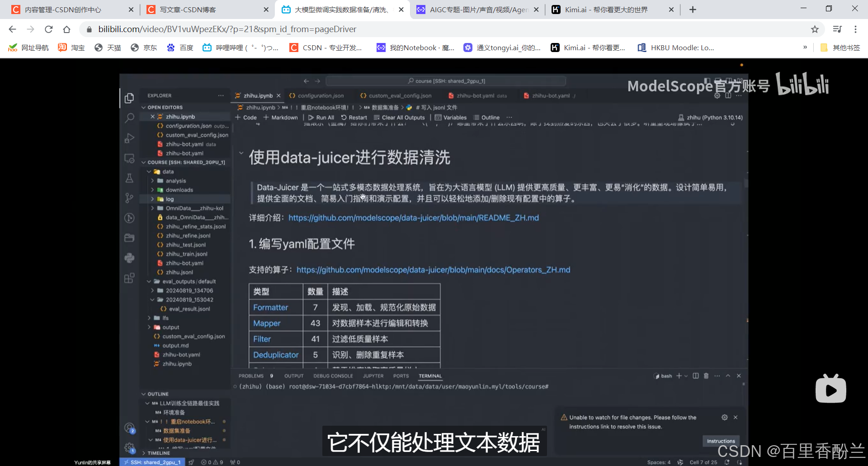Open zhihu_train.jsonl in explorer
Viewport: 868px width, 466px height.
pyautogui.click(x=186, y=254)
